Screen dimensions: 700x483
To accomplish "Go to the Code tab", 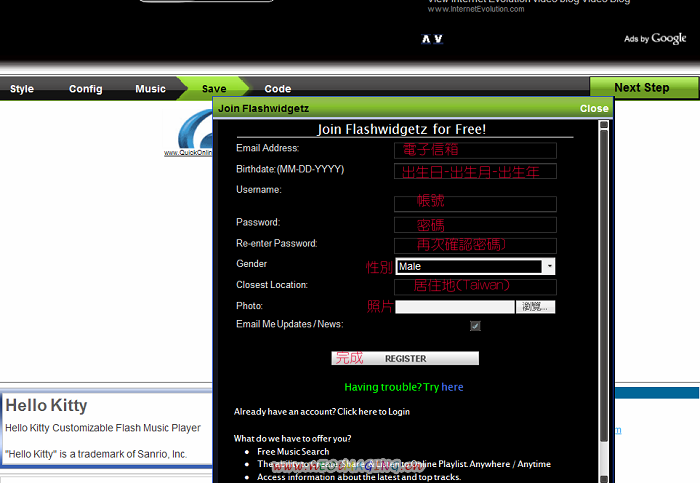I will point(278,89).
